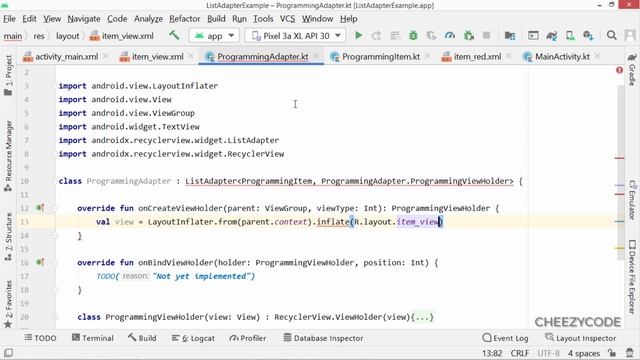Click the override gutter icon on line 12

coord(40,208)
